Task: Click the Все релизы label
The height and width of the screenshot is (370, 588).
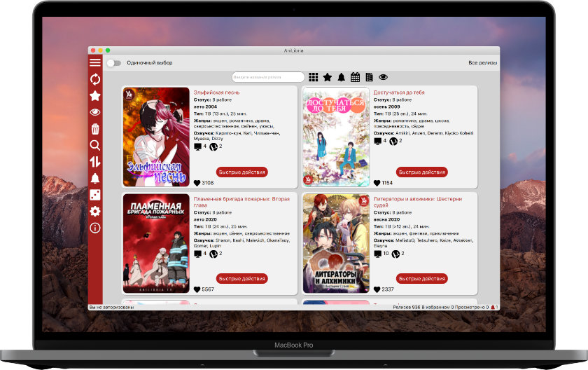Action: click(482, 62)
